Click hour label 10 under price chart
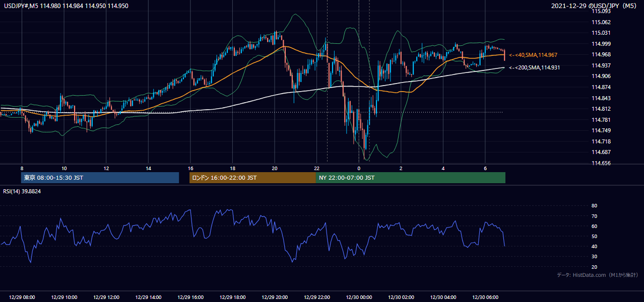This screenshot has width=644, height=302. tap(64, 168)
